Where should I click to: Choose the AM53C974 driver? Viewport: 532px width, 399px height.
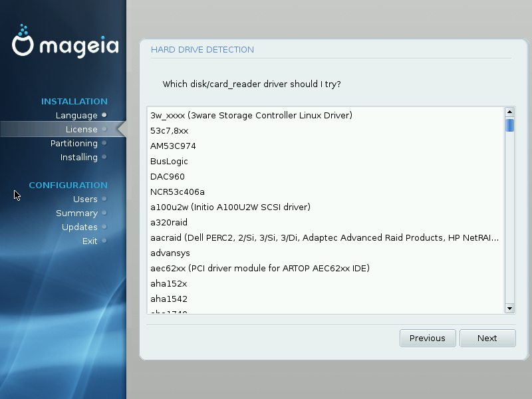[x=326, y=146]
